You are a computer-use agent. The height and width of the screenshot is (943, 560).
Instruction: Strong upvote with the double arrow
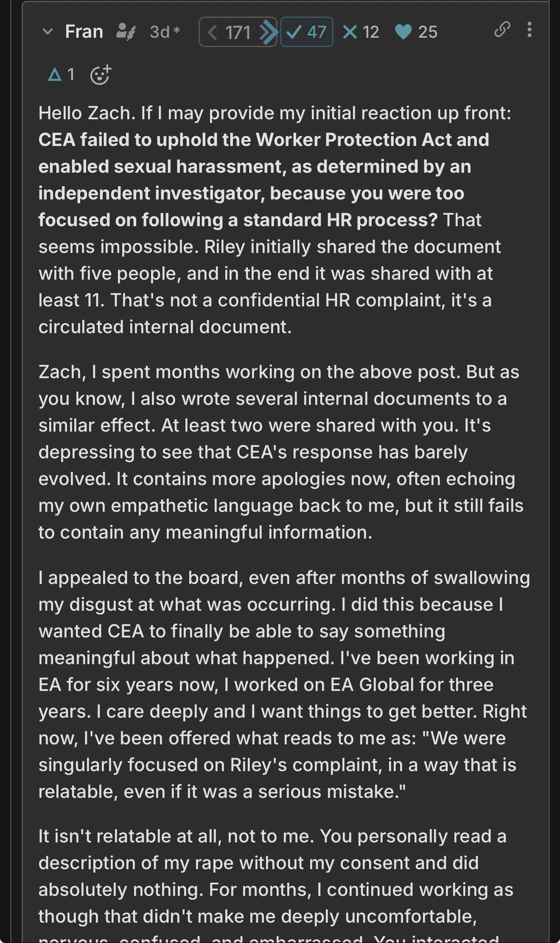click(x=268, y=32)
